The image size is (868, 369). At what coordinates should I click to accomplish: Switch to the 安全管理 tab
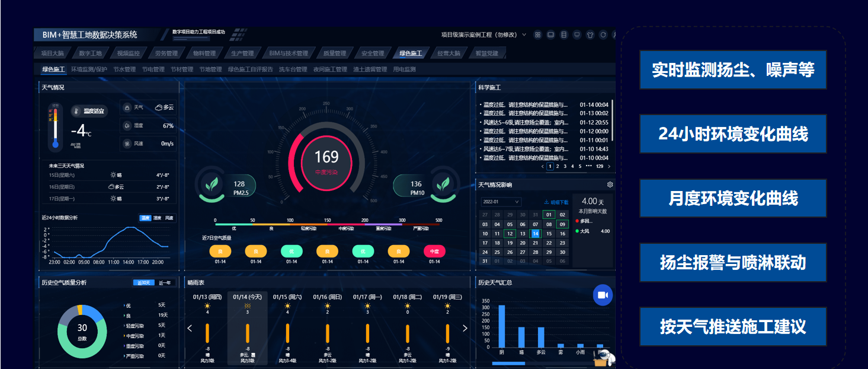pyautogui.click(x=373, y=53)
